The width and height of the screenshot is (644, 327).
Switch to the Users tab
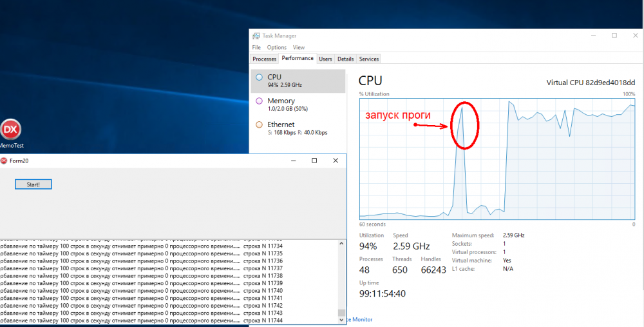[325, 59]
